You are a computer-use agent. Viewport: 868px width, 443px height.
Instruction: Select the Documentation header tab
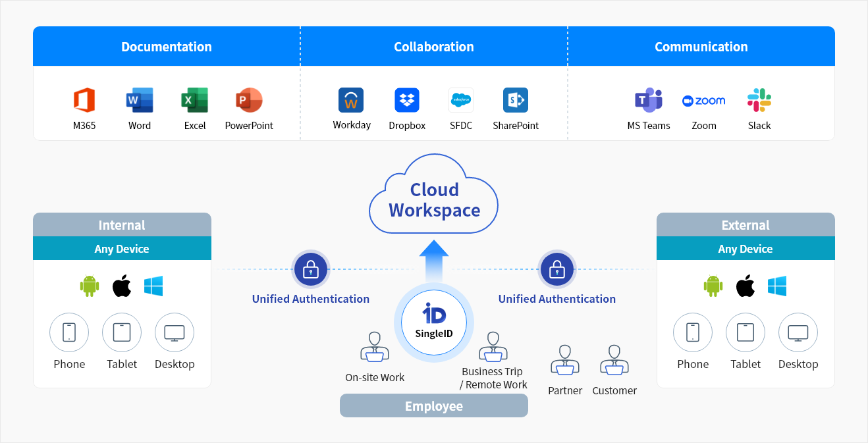coord(167,47)
